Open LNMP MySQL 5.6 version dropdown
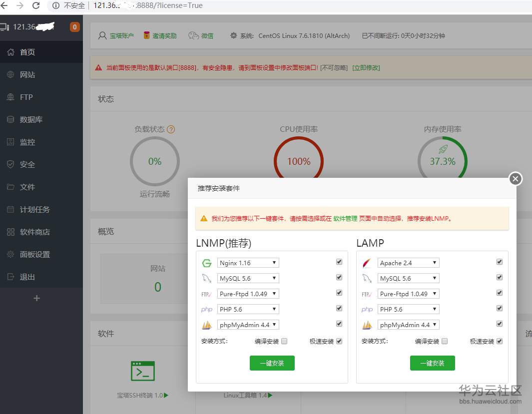The image size is (532, 414). pyautogui.click(x=248, y=278)
